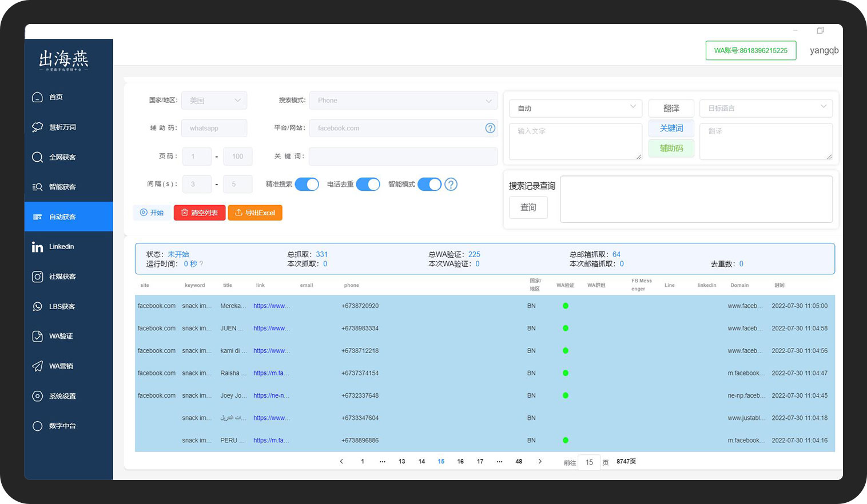This screenshot has width=867, height=504.
Task: Open the 系统设置 gear icon
Action: coord(37,396)
